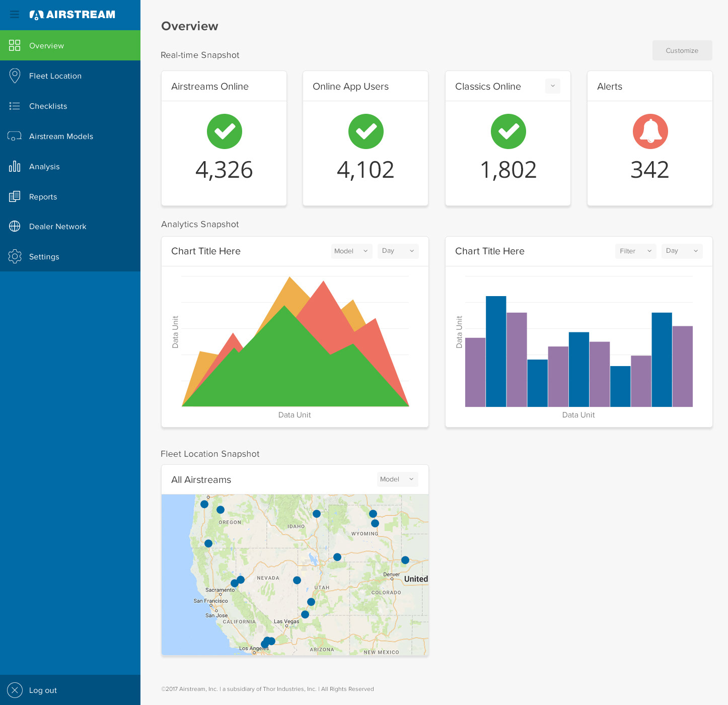Click the Customize button
The width and height of the screenshot is (728, 705).
(x=682, y=50)
